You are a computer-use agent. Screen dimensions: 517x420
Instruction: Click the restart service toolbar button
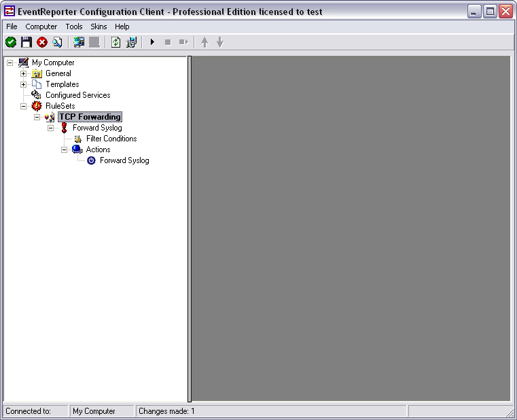[183, 42]
